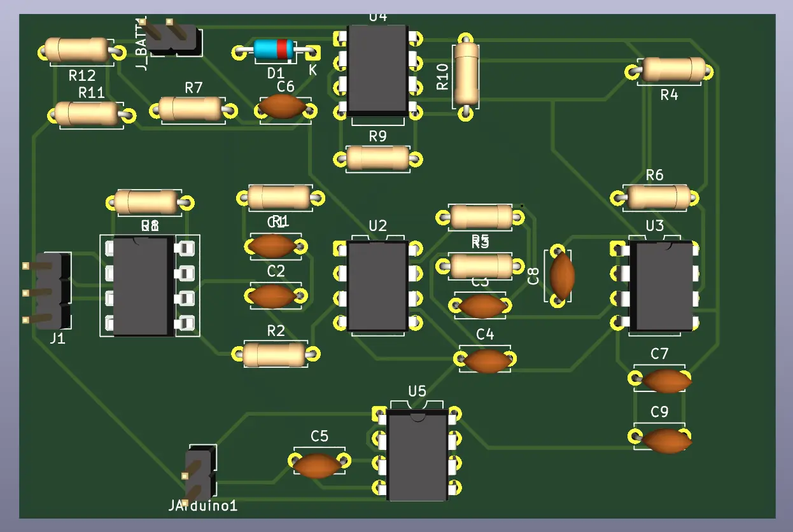Select capacitor C5 beside U5
The width and height of the screenshot is (793, 532).
[318, 465]
